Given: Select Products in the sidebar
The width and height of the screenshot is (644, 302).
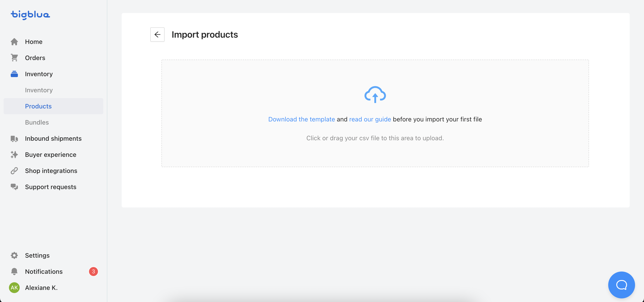Looking at the screenshot, I should click(x=38, y=106).
